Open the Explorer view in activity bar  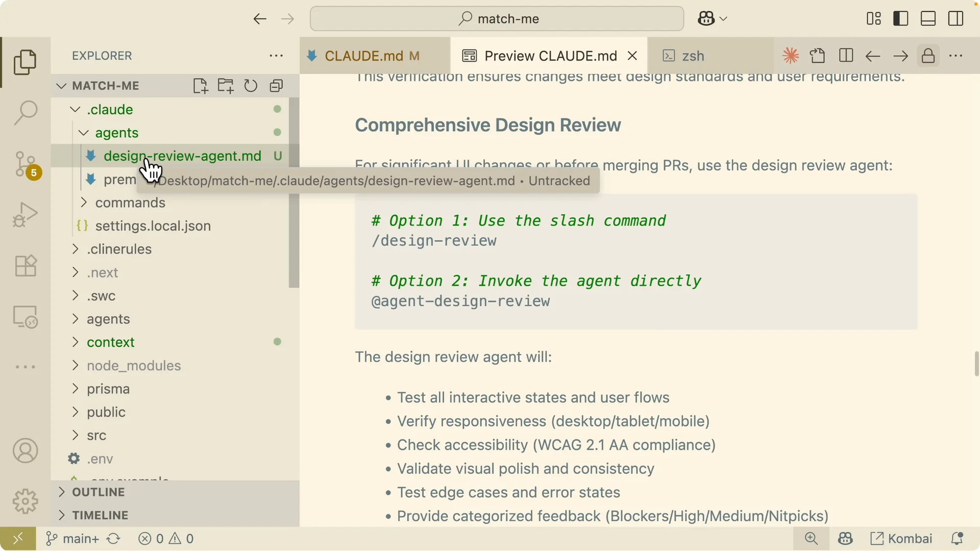coord(25,62)
